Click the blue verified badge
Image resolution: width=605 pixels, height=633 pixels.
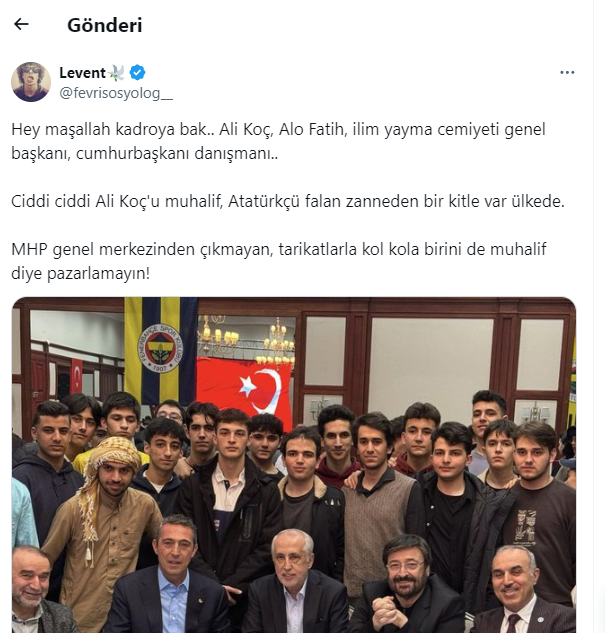pos(137,73)
